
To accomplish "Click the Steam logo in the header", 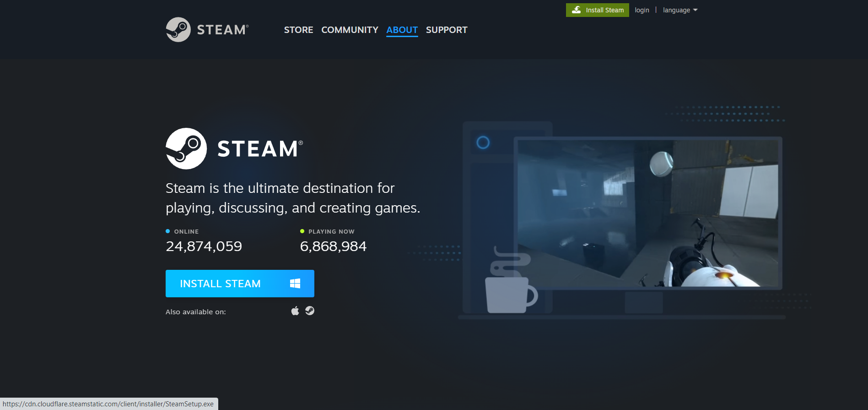I will pos(207,30).
